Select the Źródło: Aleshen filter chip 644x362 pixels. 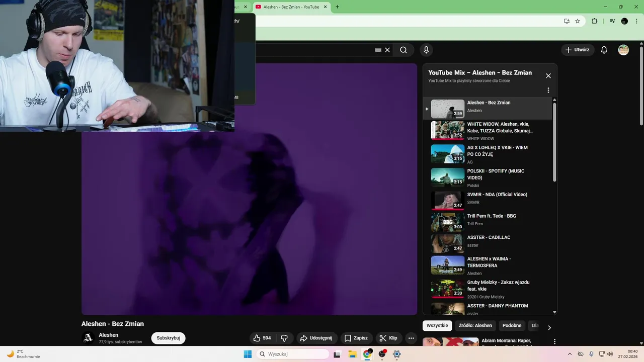[475, 325]
